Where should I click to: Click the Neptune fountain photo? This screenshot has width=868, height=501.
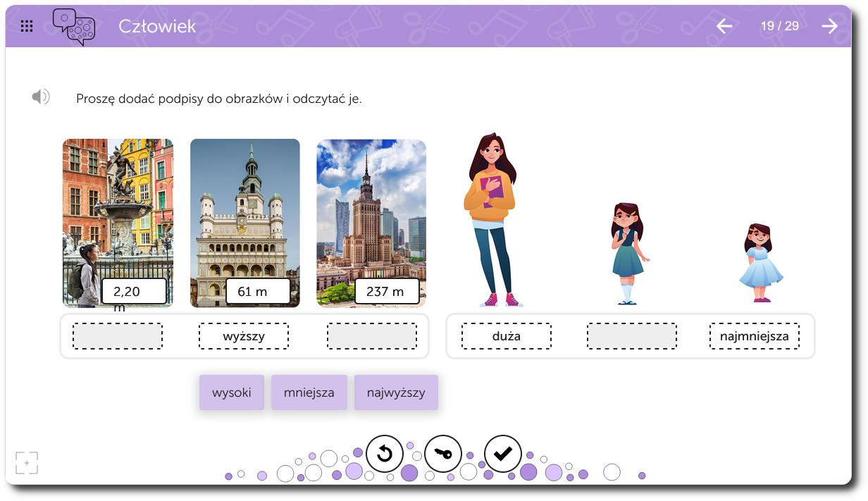coord(118,223)
